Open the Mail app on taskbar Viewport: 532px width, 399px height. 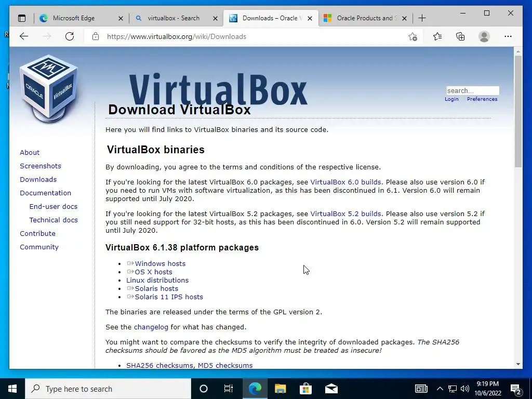[331, 389]
